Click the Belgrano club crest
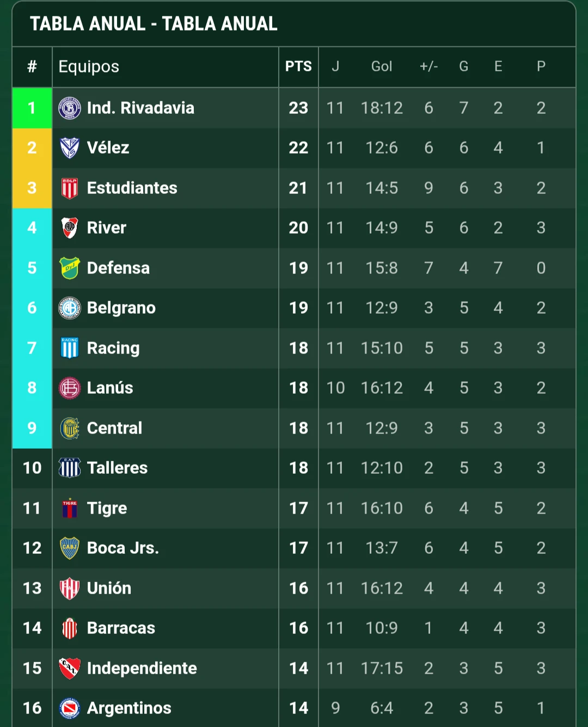 tap(69, 308)
